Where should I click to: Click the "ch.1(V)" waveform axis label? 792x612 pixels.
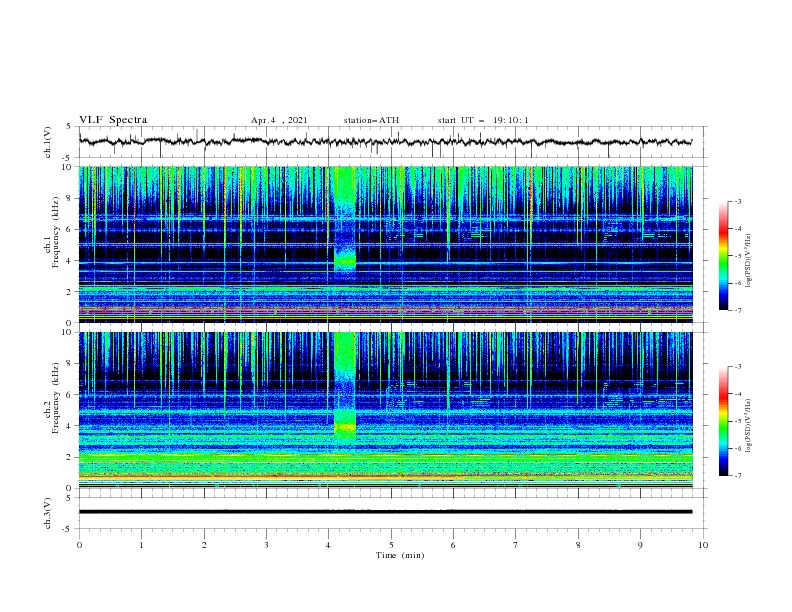[x=48, y=142]
